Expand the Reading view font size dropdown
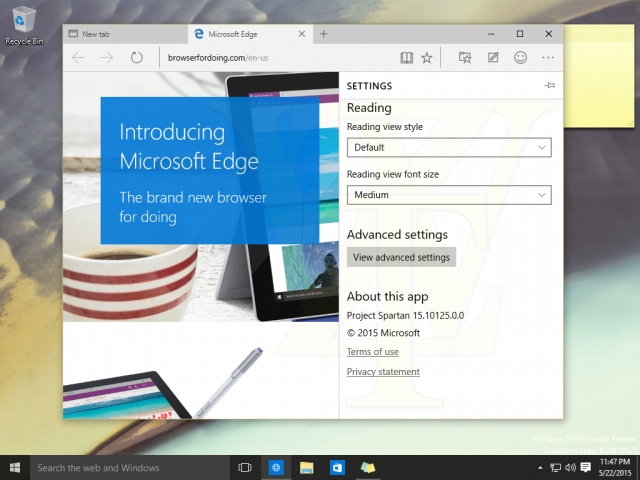The image size is (640, 480). [x=449, y=195]
